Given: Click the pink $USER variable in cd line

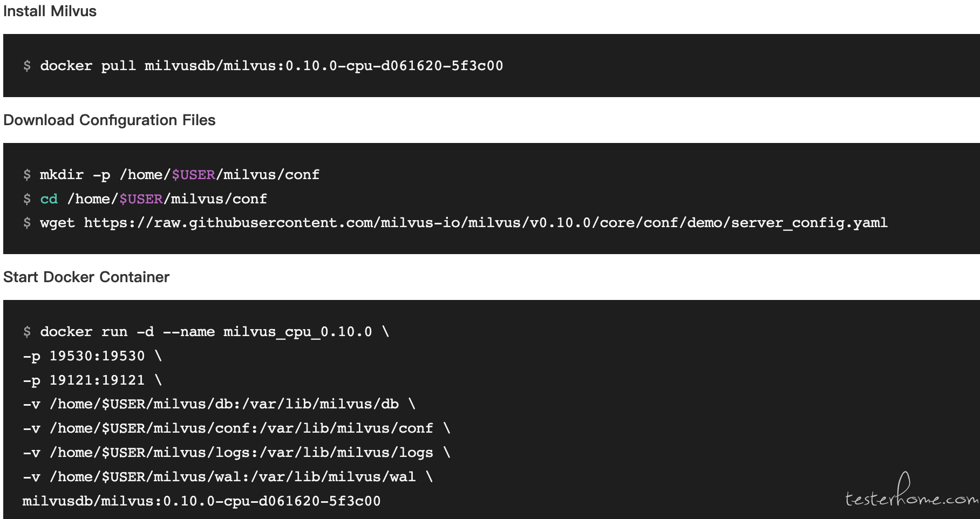Looking at the screenshot, I should [141, 199].
